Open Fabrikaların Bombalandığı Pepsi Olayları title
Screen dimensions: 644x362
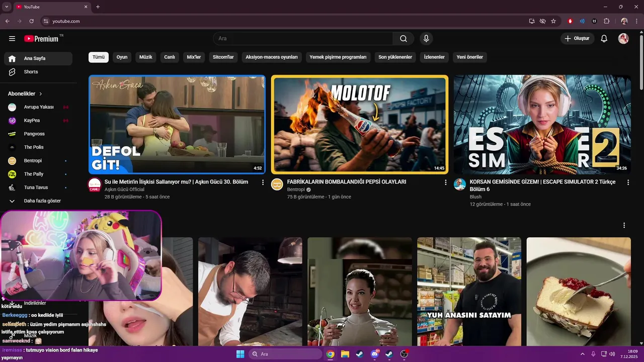347,182
